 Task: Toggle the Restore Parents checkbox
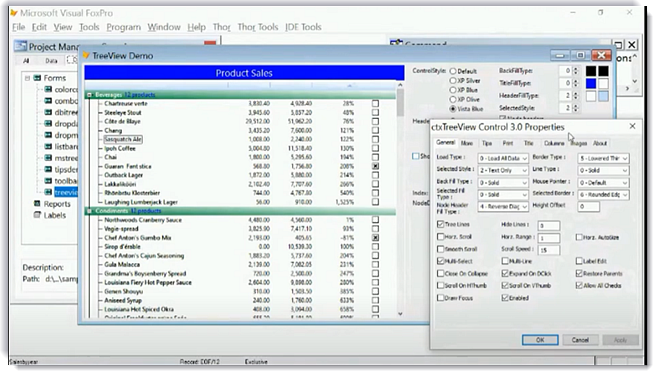pyautogui.click(x=579, y=273)
